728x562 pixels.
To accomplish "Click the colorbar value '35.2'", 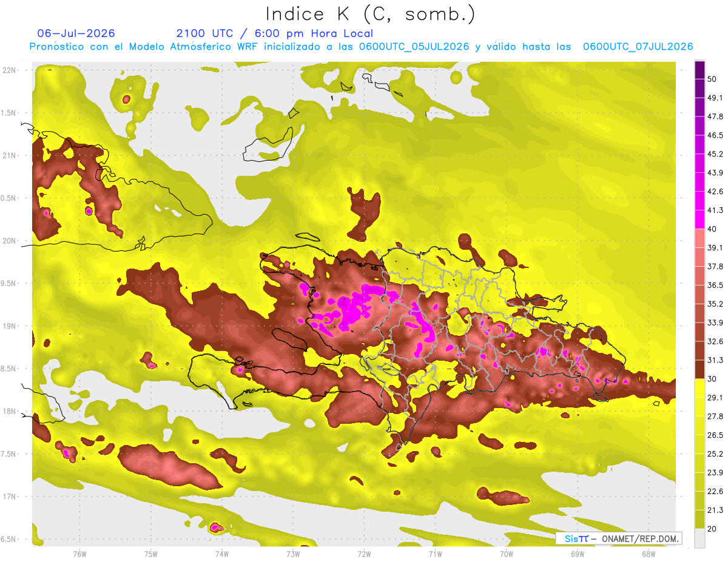I will [x=715, y=304].
